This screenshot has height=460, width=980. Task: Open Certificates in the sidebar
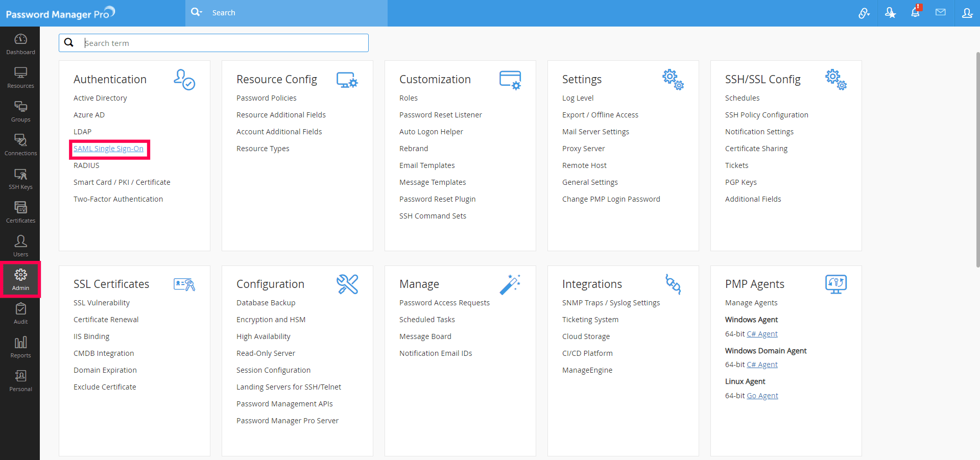[20, 212]
